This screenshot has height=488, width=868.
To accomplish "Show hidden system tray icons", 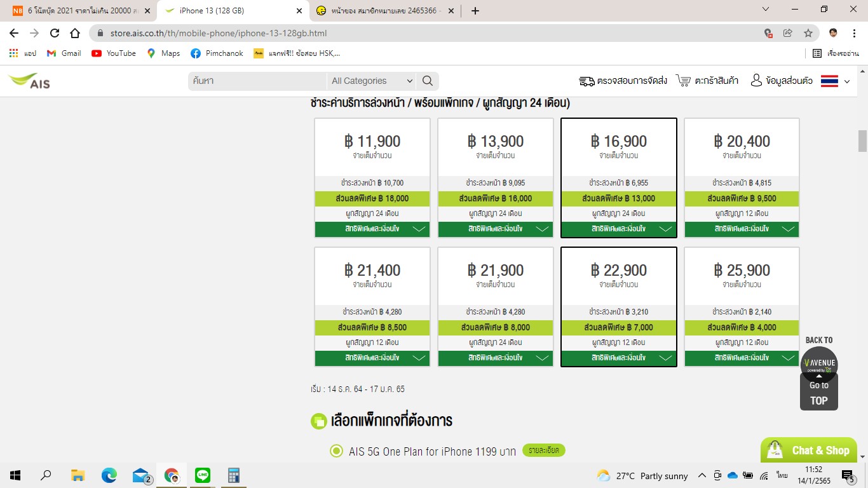I will click(702, 475).
